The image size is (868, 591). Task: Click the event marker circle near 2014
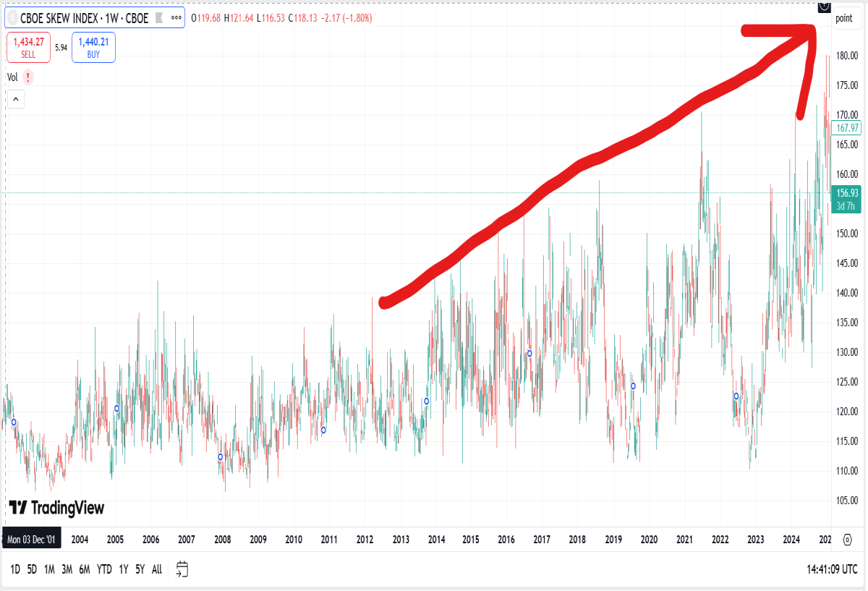[x=427, y=401]
